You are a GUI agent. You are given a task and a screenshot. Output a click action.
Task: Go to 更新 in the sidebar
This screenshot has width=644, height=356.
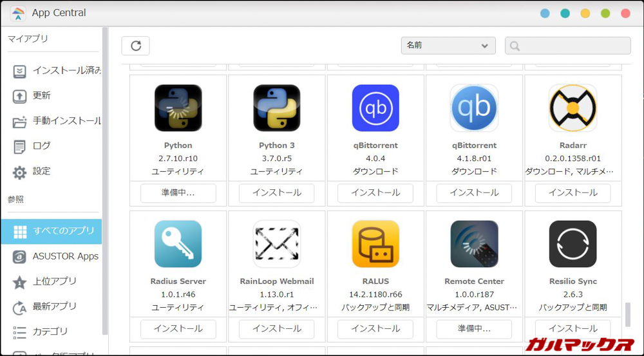[x=42, y=96]
